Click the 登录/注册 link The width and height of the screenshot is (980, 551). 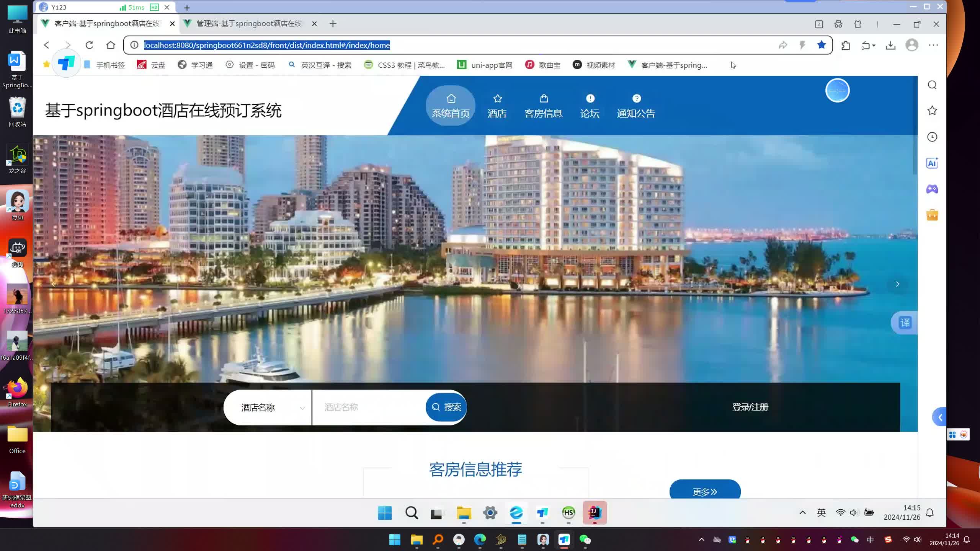click(750, 407)
